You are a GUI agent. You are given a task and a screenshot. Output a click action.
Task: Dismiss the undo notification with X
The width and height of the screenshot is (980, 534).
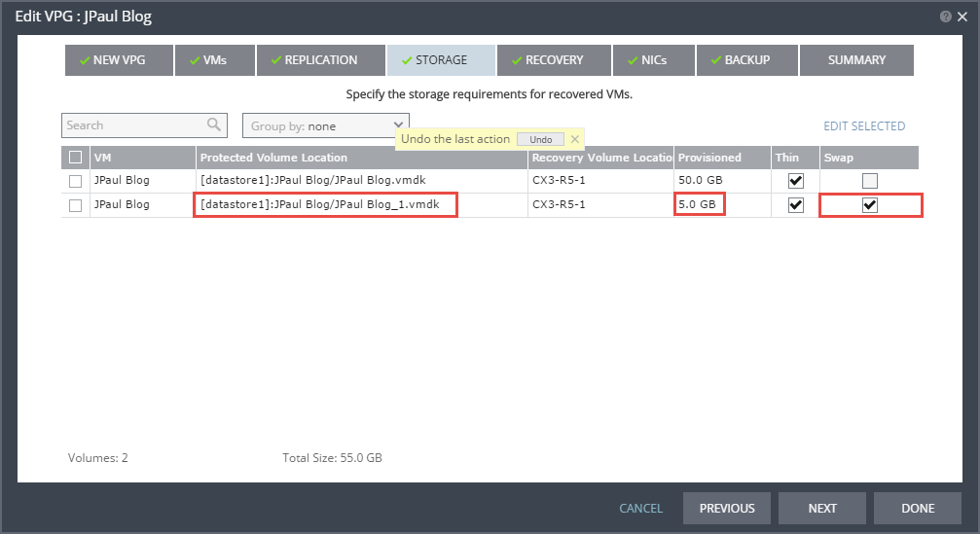574,139
